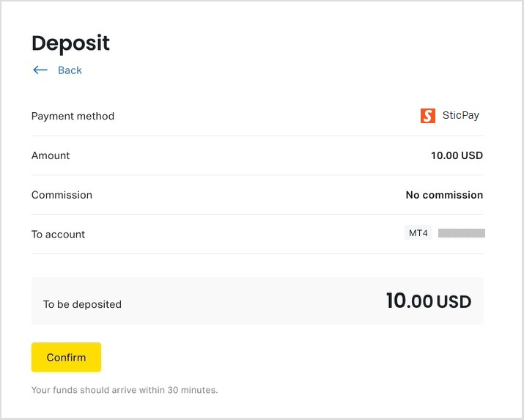Select the SticPay payment method name

click(461, 116)
